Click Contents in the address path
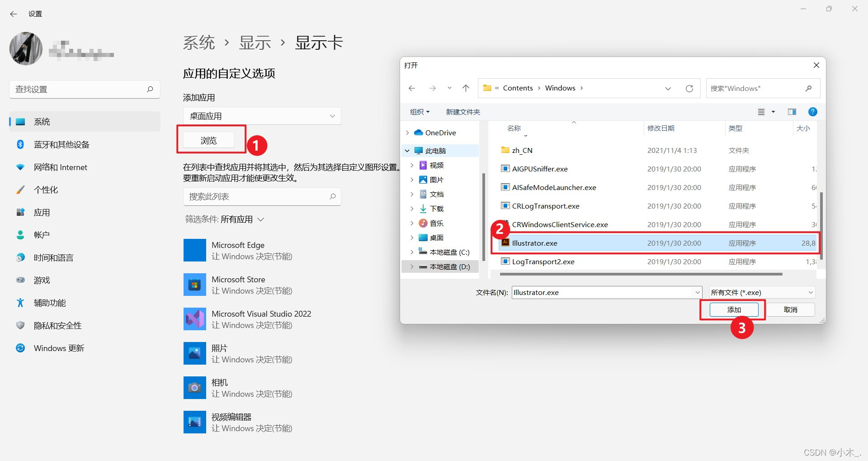This screenshot has width=868, height=461. pos(518,88)
